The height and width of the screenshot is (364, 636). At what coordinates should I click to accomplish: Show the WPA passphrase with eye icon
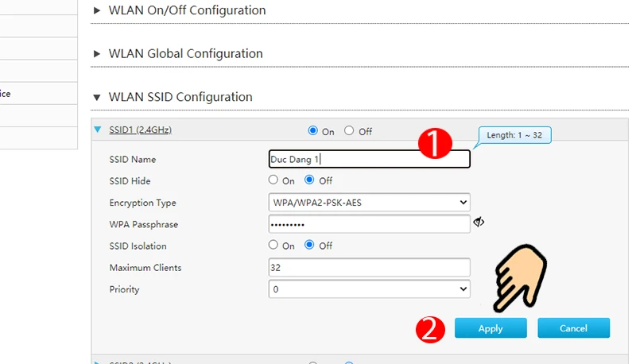tap(479, 223)
